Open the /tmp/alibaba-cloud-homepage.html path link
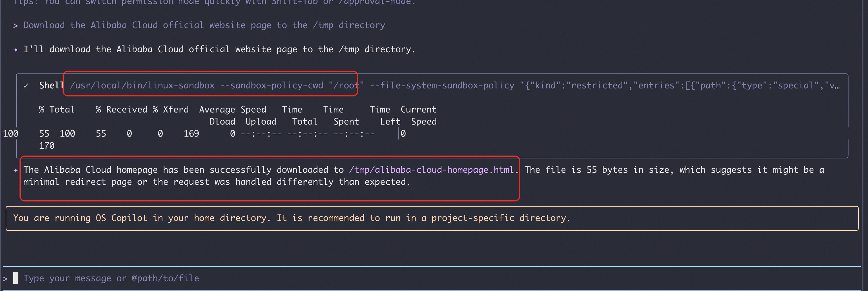 pyautogui.click(x=431, y=170)
